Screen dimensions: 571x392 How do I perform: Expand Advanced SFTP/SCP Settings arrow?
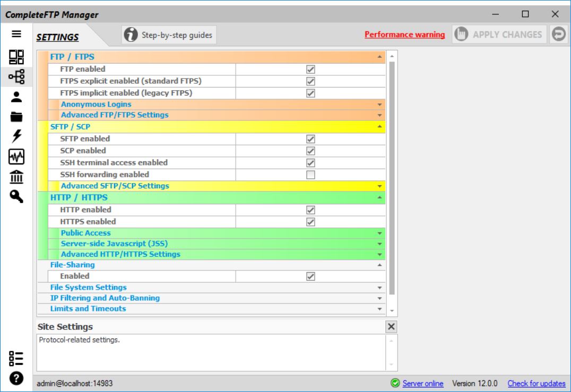[x=379, y=186]
